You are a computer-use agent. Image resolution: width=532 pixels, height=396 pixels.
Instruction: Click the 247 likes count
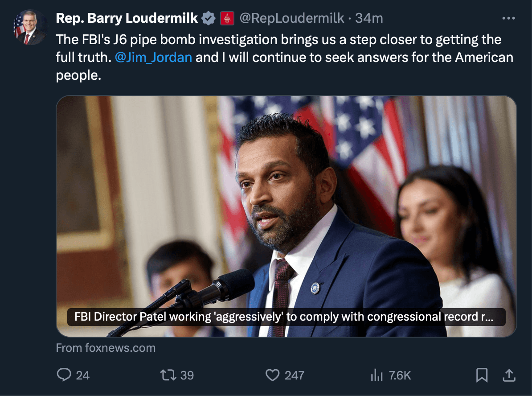pyautogui.click(x=295, y=375)
